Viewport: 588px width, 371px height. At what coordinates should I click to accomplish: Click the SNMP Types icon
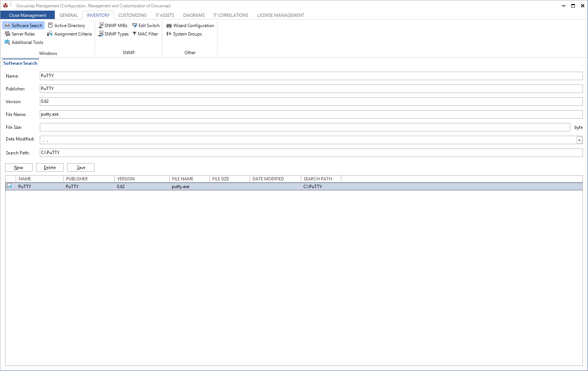click(101, 34)
